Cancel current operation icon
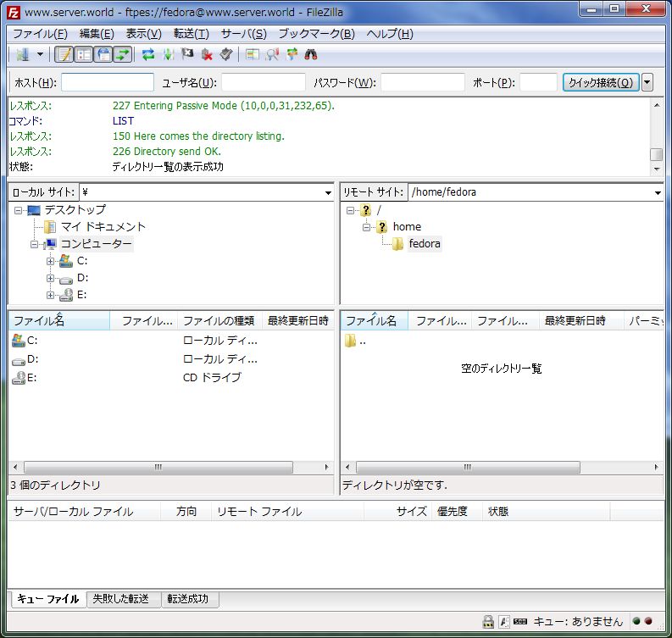The image size is (672, 638). tap(187, 54)
